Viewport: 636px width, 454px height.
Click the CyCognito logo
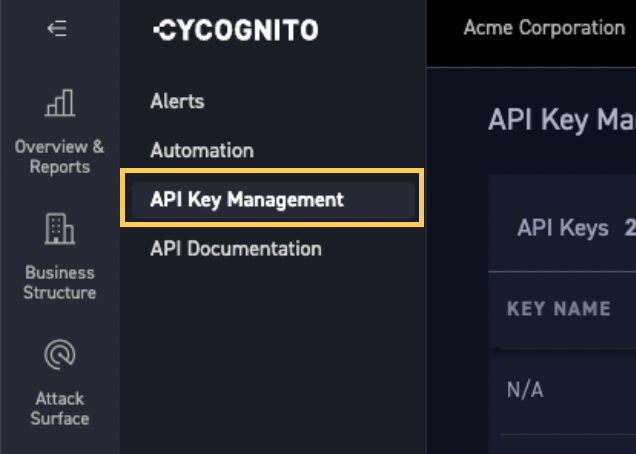click(236, 30)
